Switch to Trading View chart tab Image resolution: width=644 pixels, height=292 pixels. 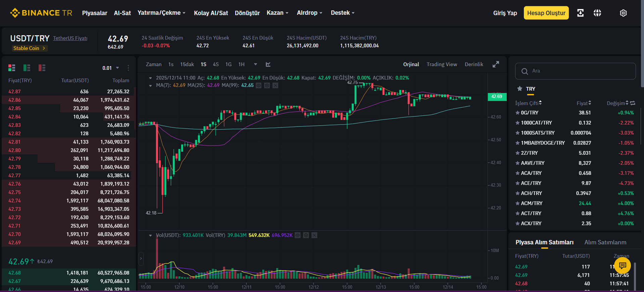(x=442, y=64)
